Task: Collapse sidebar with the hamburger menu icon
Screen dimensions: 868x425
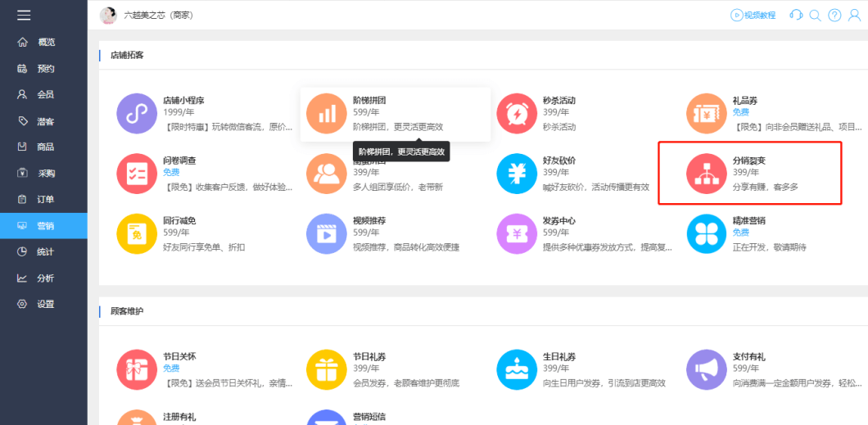Action: (x=24, y=15)
